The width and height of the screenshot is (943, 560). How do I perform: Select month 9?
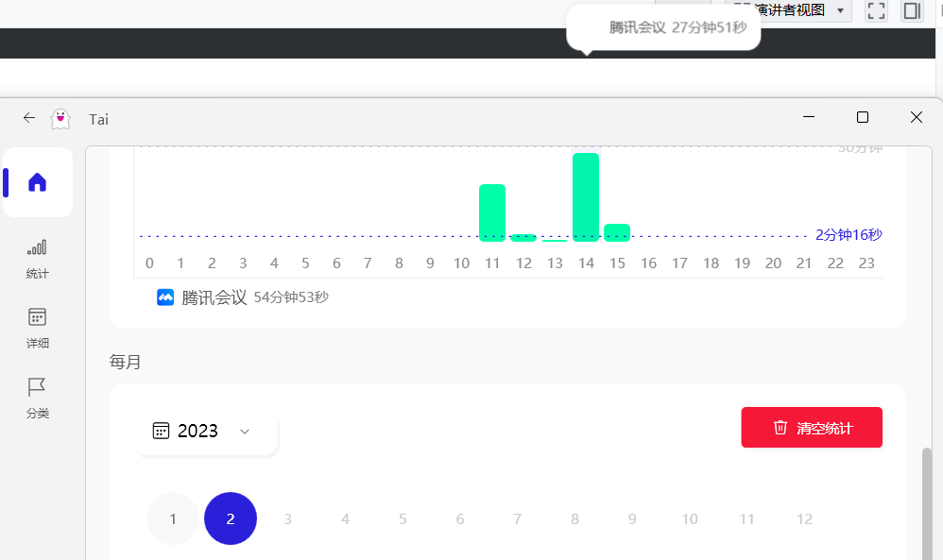click(632, 518)
